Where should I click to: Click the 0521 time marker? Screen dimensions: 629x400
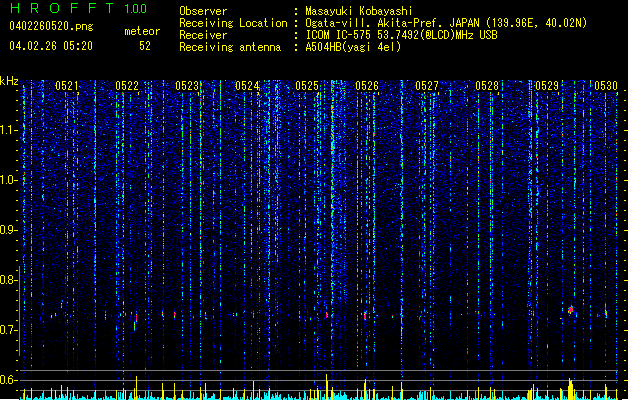(x=67, y=86)
